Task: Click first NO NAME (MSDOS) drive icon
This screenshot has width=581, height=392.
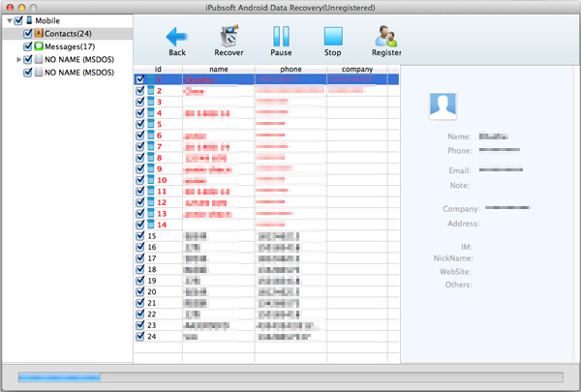Action: click(x=39, y=59)
